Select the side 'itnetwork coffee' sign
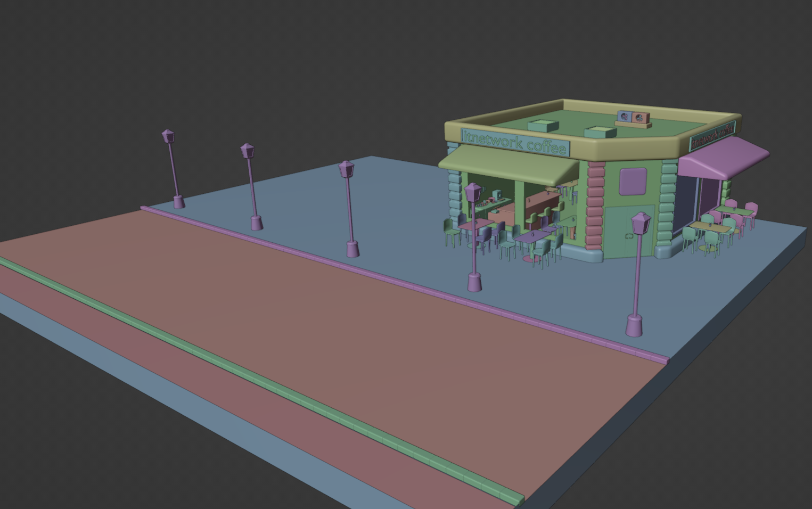This screenshot has height=509, width=812. coord(712,136)
